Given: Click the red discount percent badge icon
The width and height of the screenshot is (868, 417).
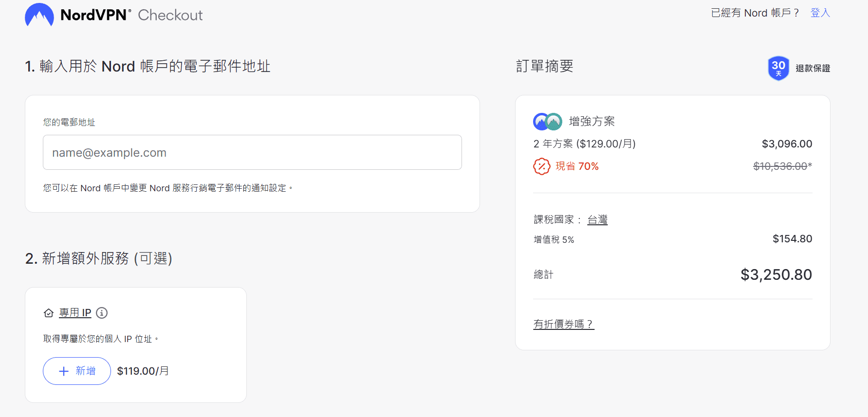Looking at the screenshot, I should 541,166.
